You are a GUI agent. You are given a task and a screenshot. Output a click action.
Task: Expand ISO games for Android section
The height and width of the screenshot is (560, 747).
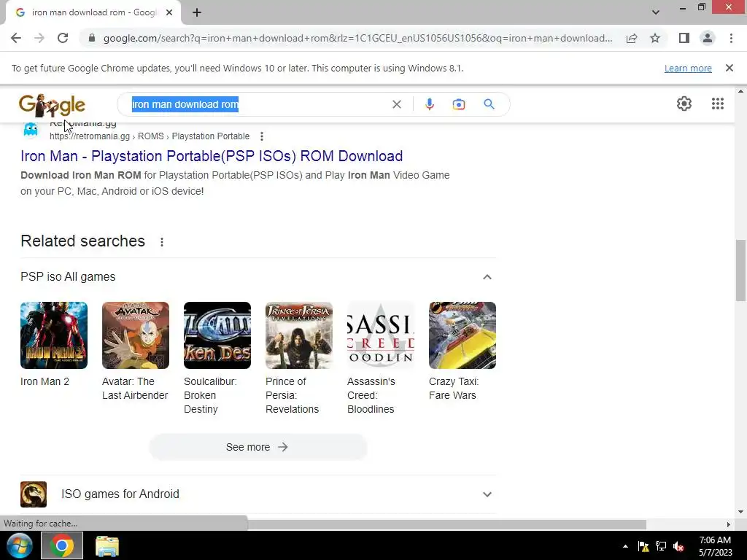(x=487, y=494)
